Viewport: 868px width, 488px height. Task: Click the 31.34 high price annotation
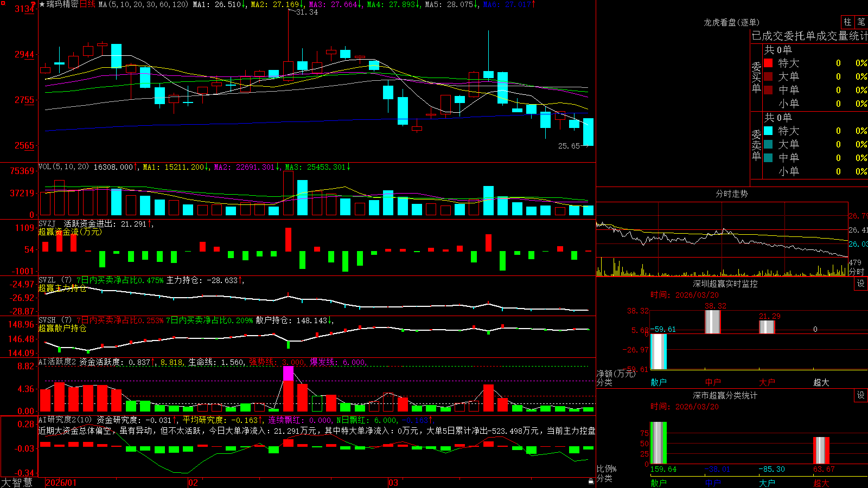tap(307, 12)
